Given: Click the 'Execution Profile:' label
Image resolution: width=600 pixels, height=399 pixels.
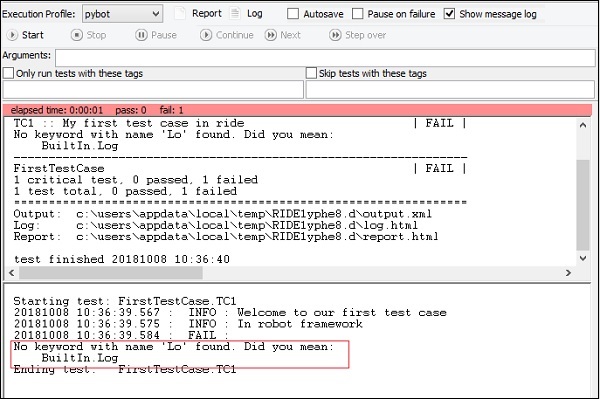Looking at the screenshot, I should (x=39, y=14).
